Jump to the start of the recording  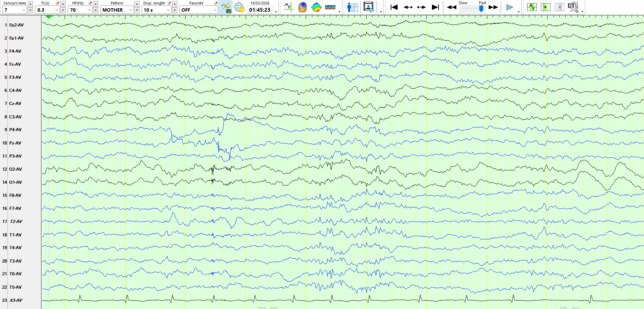(394, 7)
